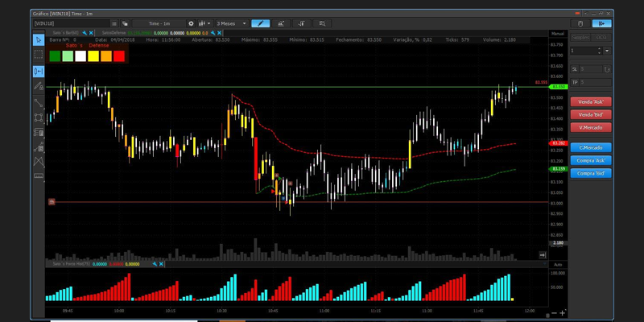Image resolution: width=644 pixels, height=322 pixels.
Task: Open the quantity dropdown arrow
Action: pyautogui.click(x=607, y=51)
